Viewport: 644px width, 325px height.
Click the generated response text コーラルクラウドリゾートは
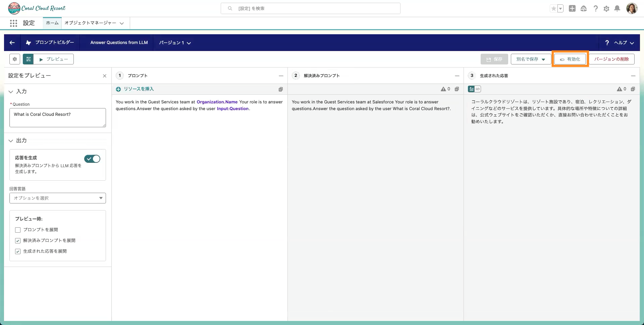551,112
